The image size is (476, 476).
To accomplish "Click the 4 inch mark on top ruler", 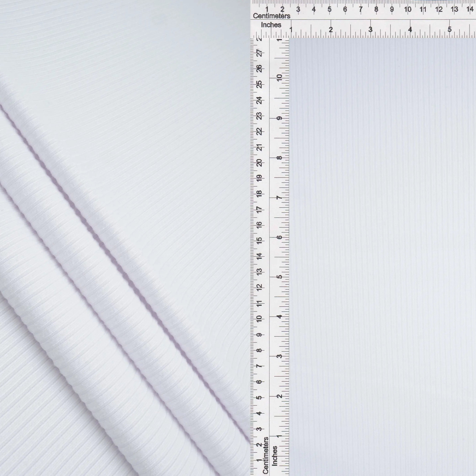I will click(410, 30).
